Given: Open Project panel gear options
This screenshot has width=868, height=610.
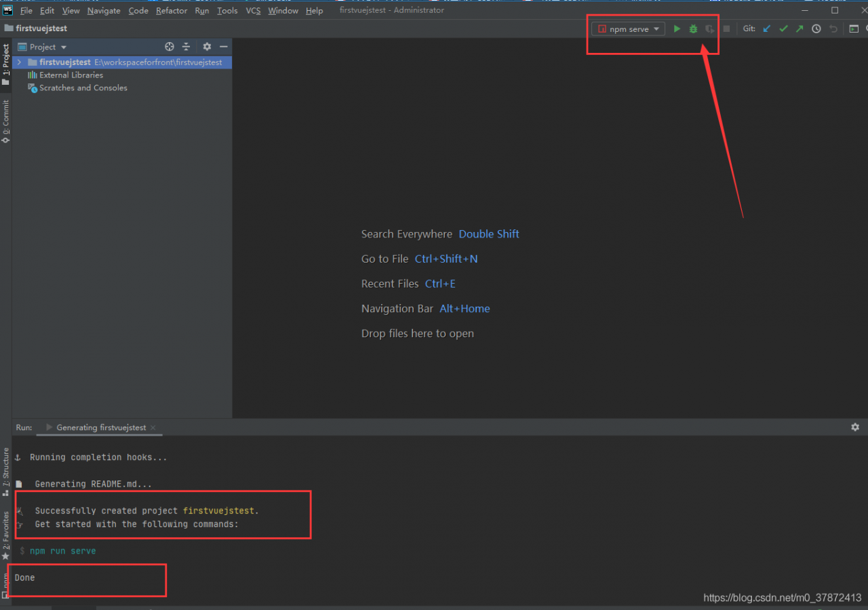Looking at the screenshot, I should coord(207,47).
